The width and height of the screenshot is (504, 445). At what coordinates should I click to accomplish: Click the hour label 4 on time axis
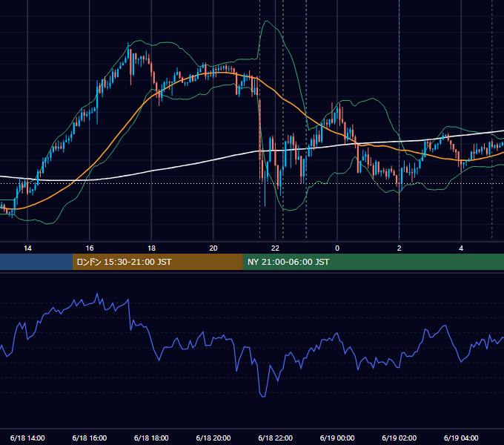461,248
